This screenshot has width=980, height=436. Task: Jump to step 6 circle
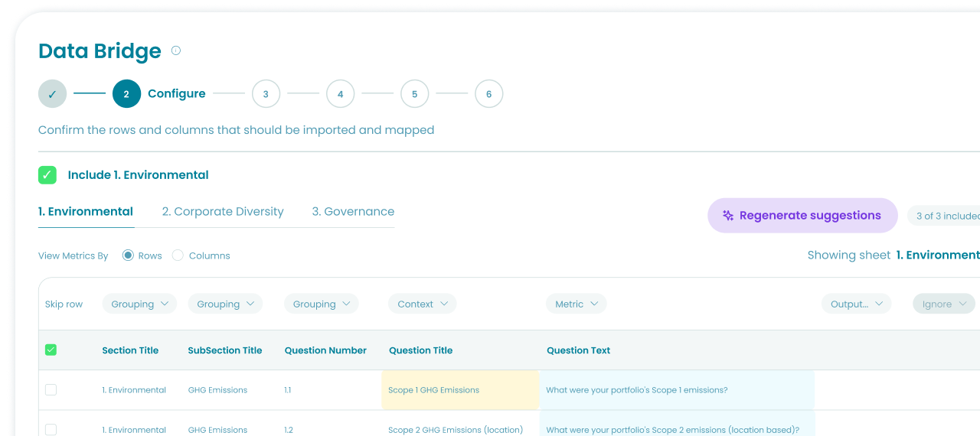click(488, 94)
